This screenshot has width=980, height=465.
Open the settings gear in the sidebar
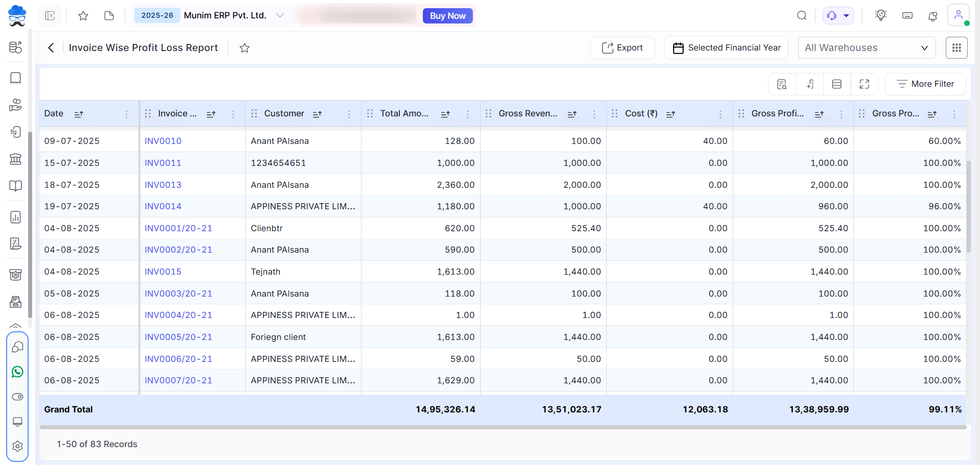click(x=17, y=446)
